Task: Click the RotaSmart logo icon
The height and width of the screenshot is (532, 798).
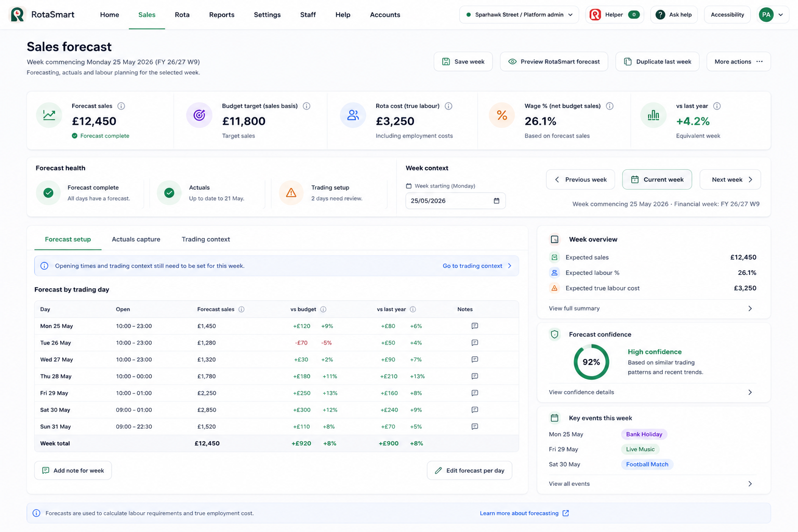Action: pos(18,15)
